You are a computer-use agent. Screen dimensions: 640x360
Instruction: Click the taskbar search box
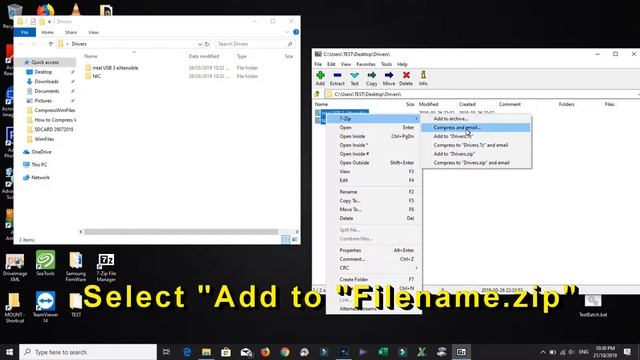coord(88,352)
